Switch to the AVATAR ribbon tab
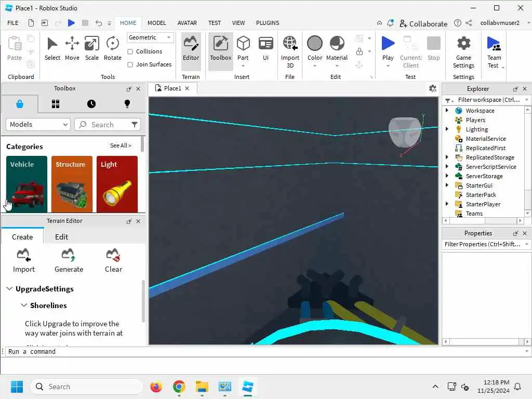This screenshot has width=532, height=399. pos(187,23)
